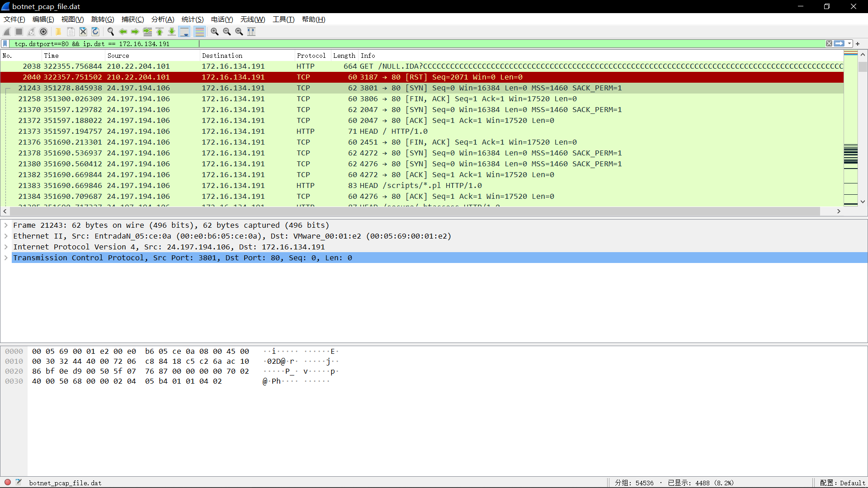
Task: Open the 无线(W) menu
Action: point(253,19)
